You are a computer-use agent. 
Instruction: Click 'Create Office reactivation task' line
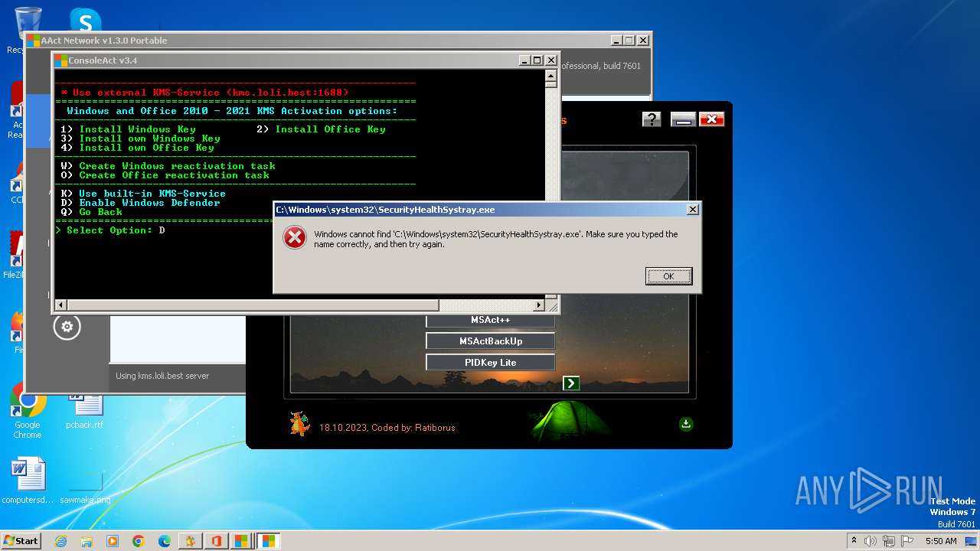point(165,175)
